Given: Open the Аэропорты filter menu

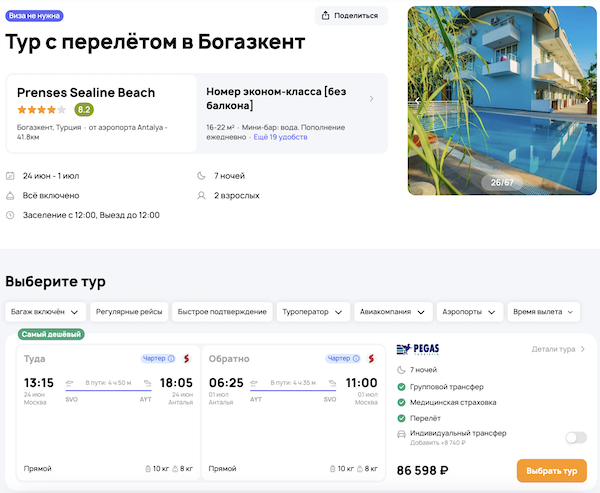Looking at the screenshot, I should coord(470,312).
